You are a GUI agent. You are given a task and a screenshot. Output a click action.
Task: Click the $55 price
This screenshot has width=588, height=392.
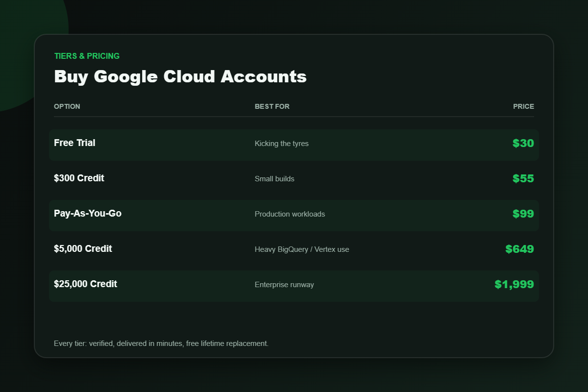click(523, 178)
